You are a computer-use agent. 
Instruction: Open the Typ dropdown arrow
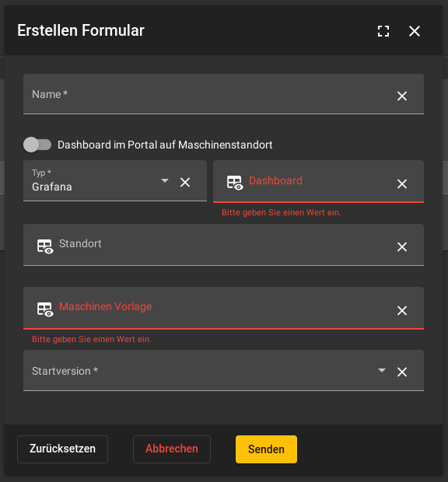pos(165,180)
